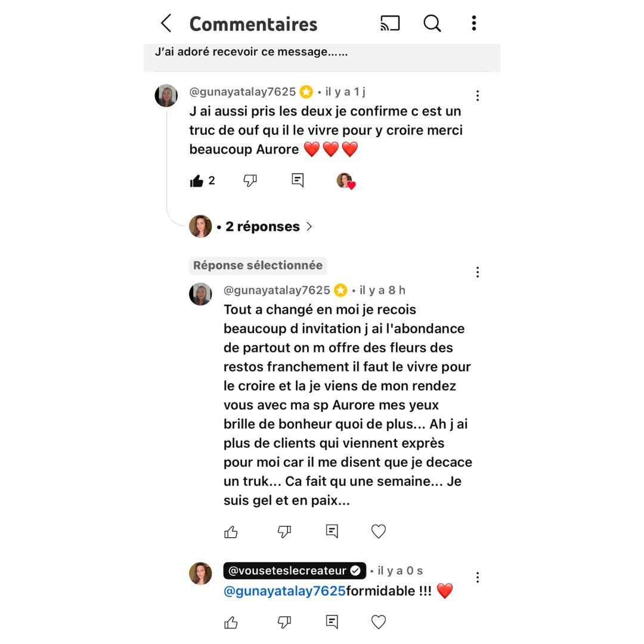Like the 'formidable !!!' reply
Image resolution: width=644 pixels, height=644 pixels.
231,623
